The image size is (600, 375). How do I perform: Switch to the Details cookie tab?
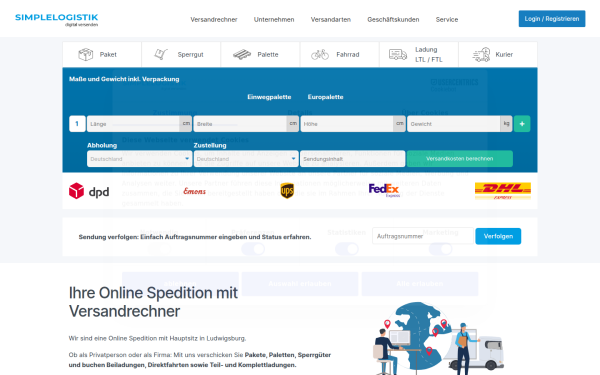point(300,112)
